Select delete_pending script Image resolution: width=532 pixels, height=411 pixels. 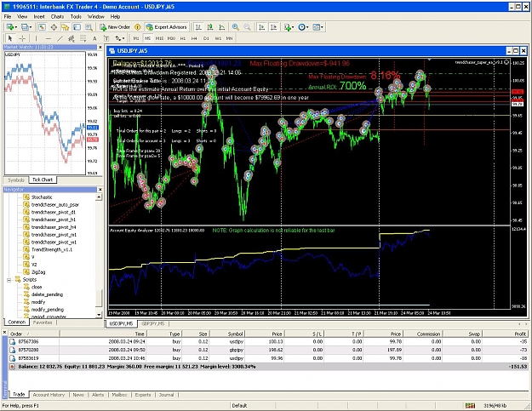(x=47, y=294)
